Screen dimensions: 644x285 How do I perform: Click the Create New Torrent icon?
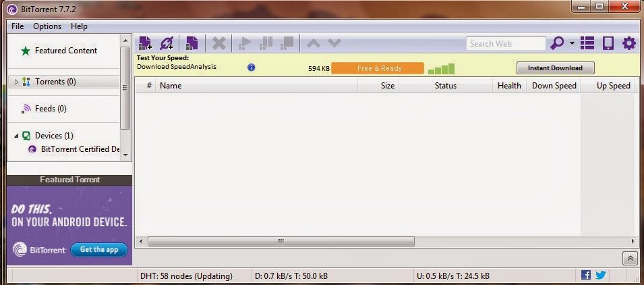click(x=192, y=43)
